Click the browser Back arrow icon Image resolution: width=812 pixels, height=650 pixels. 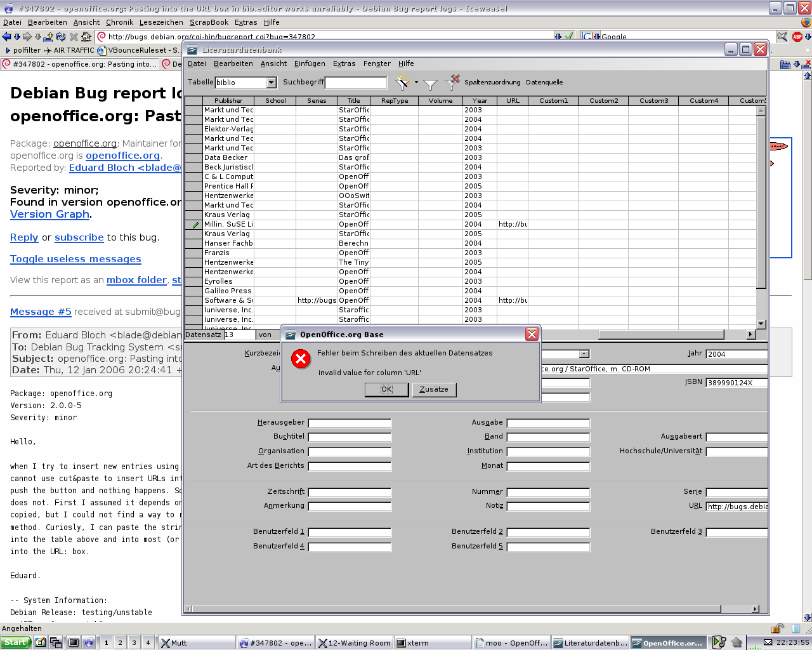[x=6, y=37]
